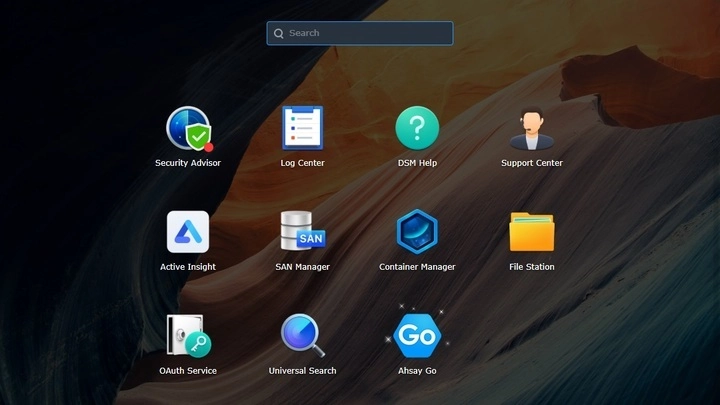
Task: Click the Security Advisor label text
Action: tap(188, 163)
